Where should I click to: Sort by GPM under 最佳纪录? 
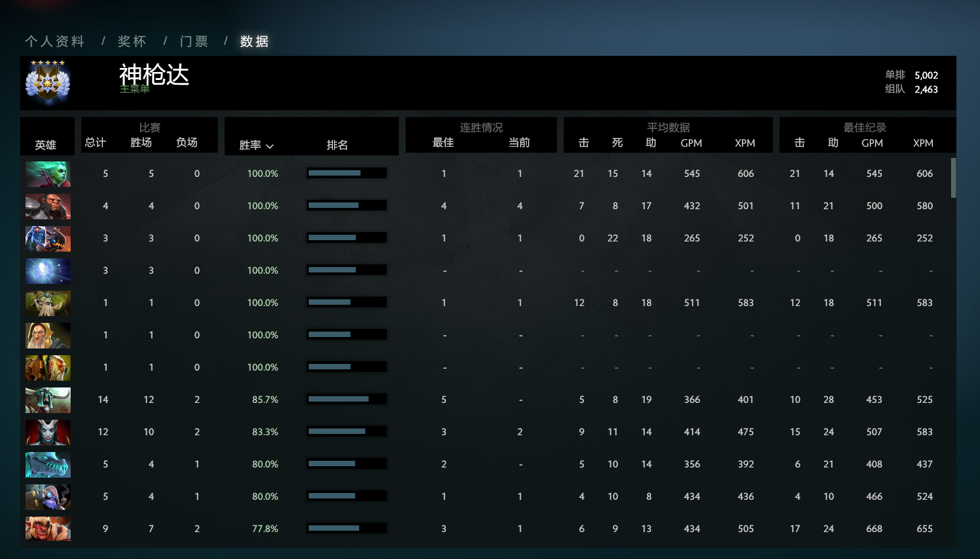(872, 143)
